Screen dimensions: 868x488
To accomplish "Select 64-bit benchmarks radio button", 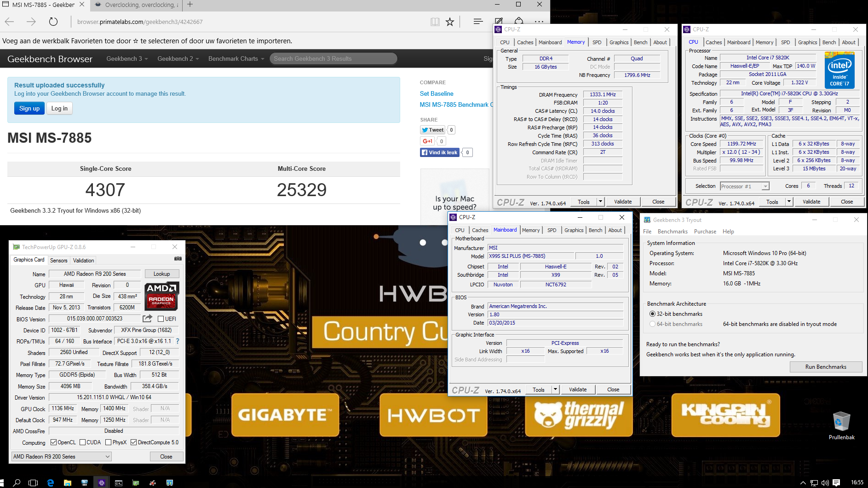I will [652, 324].
